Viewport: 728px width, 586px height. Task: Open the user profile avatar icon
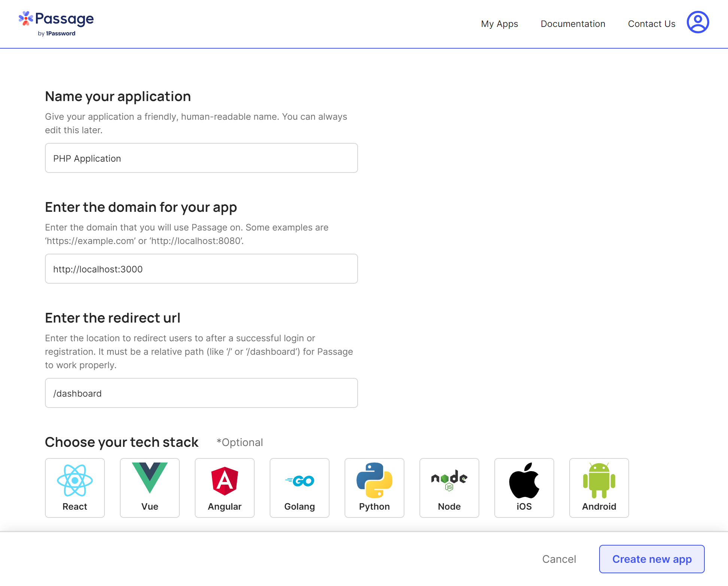coord(698,22)
